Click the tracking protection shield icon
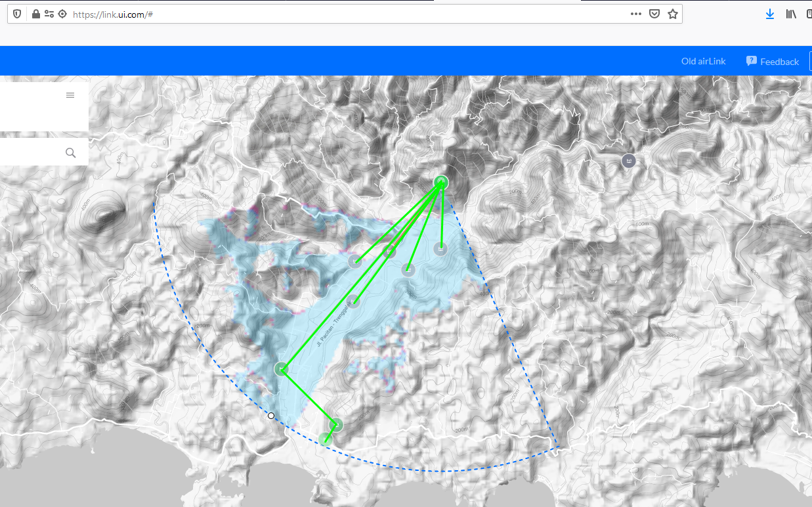 pos(17,14)
